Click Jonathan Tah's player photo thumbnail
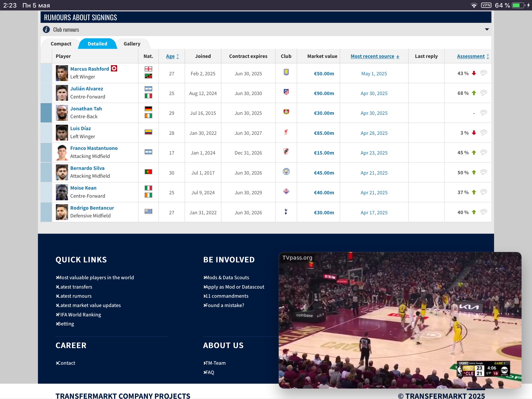Viewport: 532px width, 399px height. point(62,113)
